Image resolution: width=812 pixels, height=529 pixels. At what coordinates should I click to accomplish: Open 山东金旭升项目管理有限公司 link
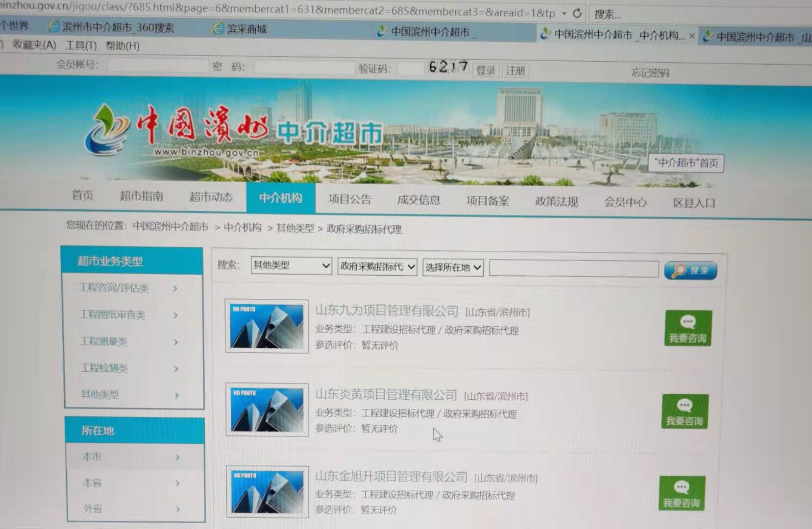click(391, 476)
